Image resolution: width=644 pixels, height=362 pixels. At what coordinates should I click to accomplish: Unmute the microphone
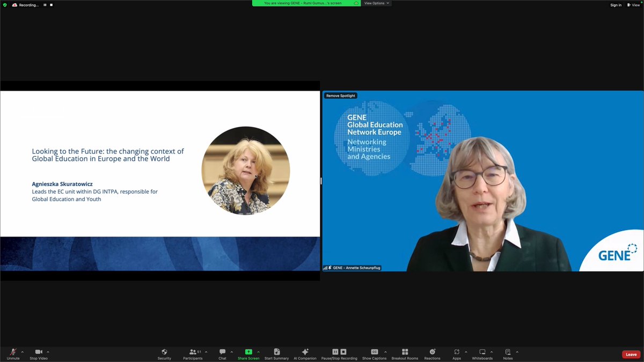coord(13,354)
